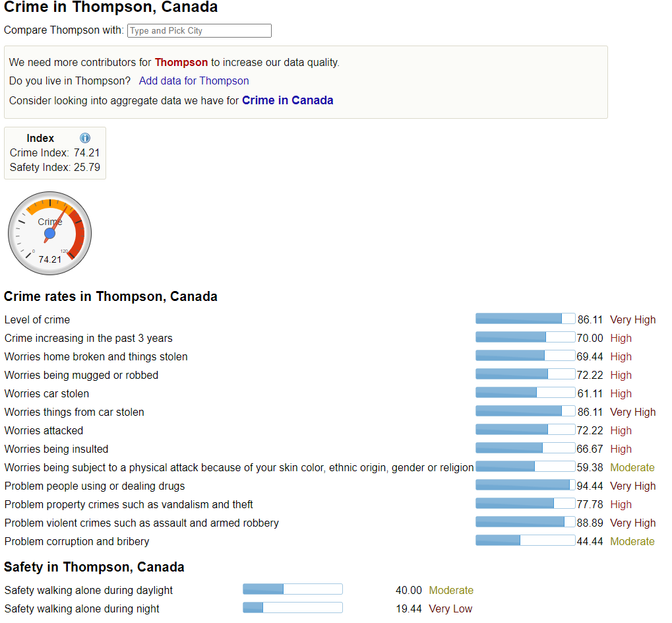Click the Safety walking alone during daylight bar
The height and width of the screenshot is (623, 672).
[293, 589]
